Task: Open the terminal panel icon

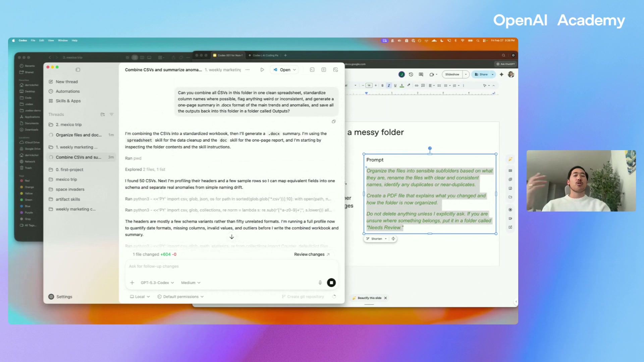Action: click(312, 70)
